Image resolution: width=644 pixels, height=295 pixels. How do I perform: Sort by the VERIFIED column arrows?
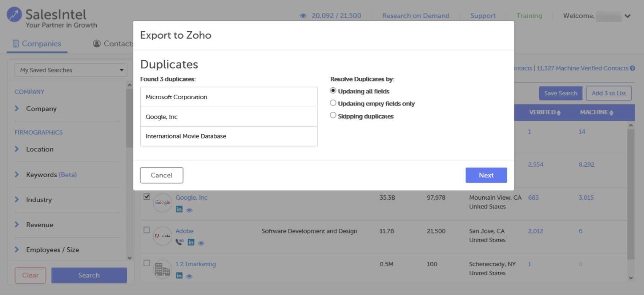559,113
